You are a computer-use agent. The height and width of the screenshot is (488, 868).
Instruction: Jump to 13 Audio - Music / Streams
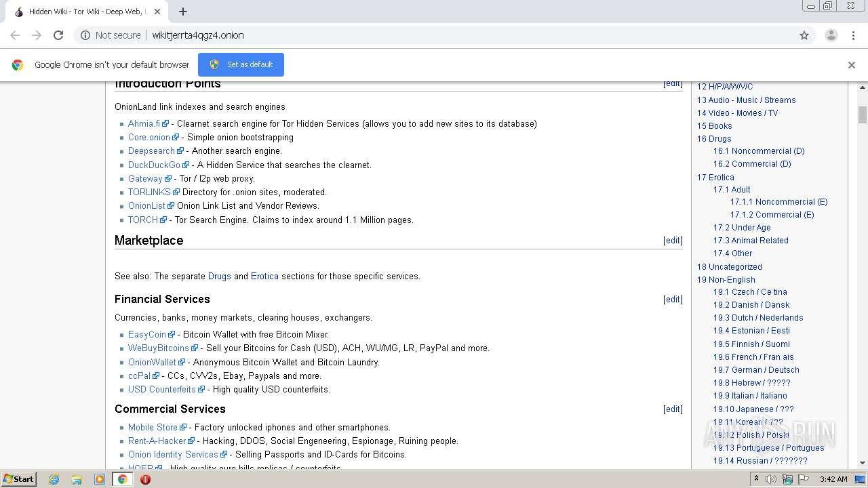click(x=747, y=100)
